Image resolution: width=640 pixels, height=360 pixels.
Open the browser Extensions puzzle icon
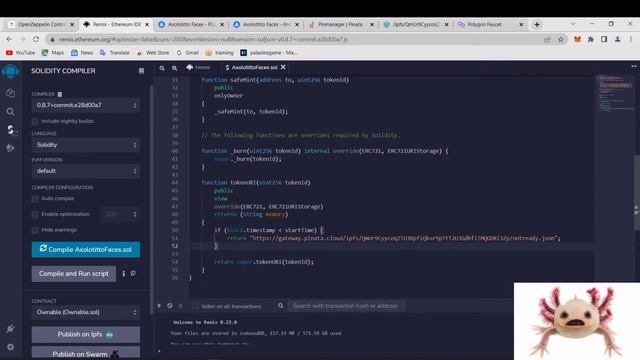tap(591, 39)
